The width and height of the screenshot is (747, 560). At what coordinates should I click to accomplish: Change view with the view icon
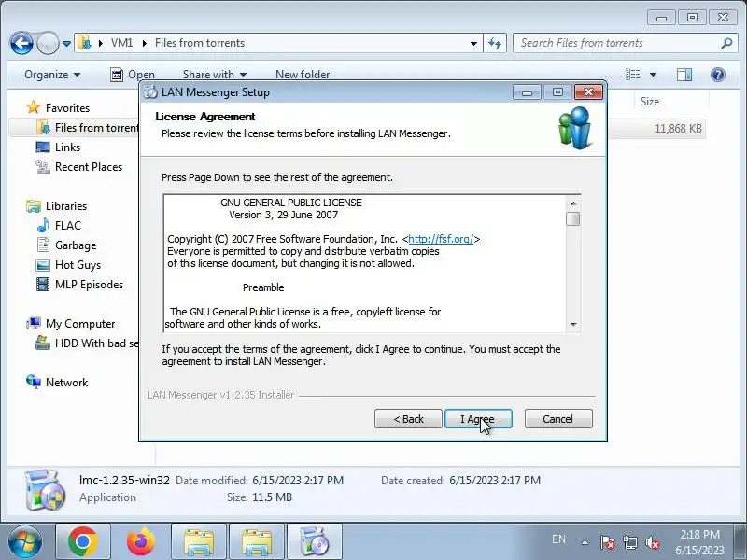point(633,75)
